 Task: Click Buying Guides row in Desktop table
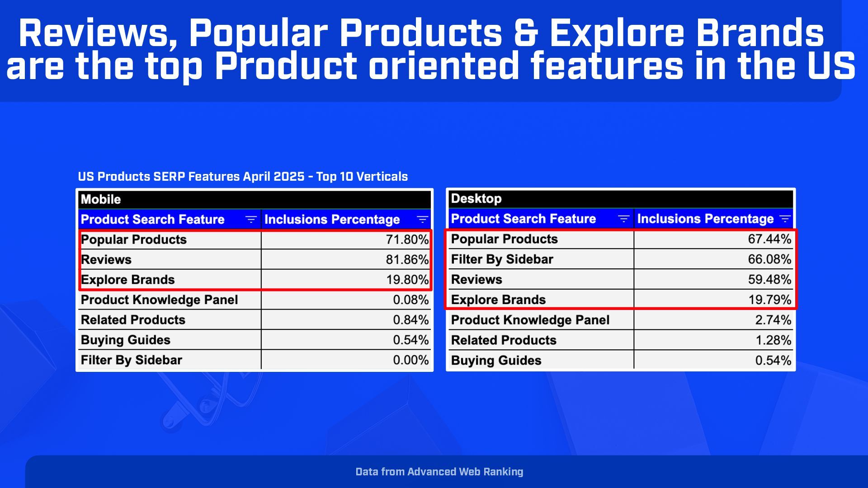[x=496, y=361]
